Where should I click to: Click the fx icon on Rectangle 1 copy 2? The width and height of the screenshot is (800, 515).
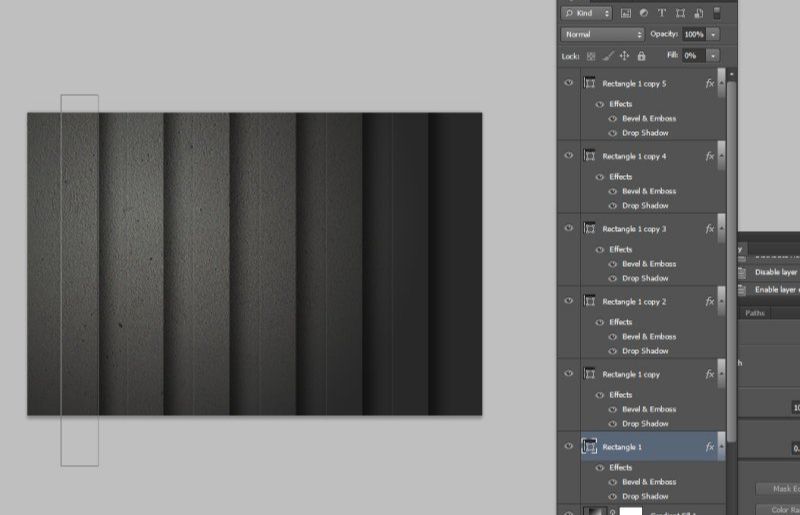(x=710, y=301)
